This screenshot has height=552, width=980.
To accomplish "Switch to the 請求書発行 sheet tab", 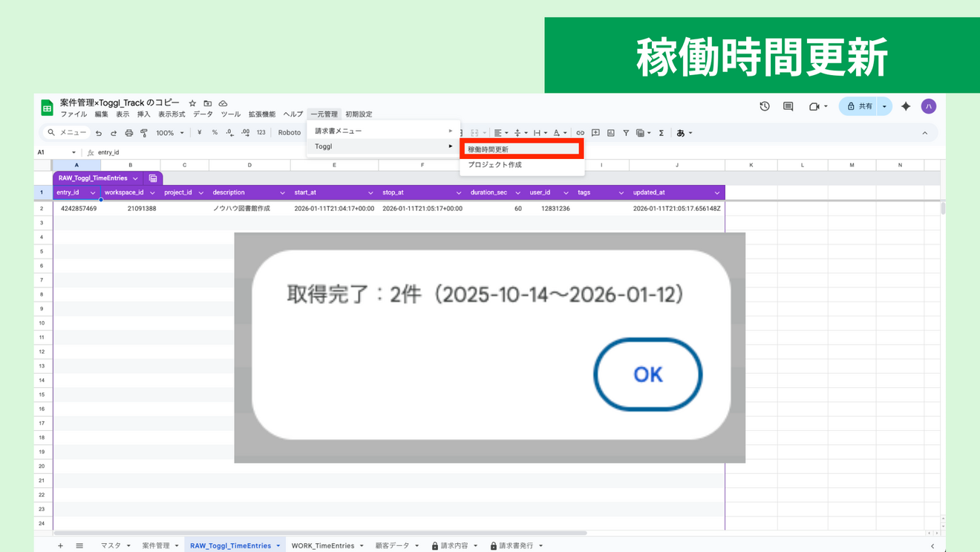I will tap(516, 545).
